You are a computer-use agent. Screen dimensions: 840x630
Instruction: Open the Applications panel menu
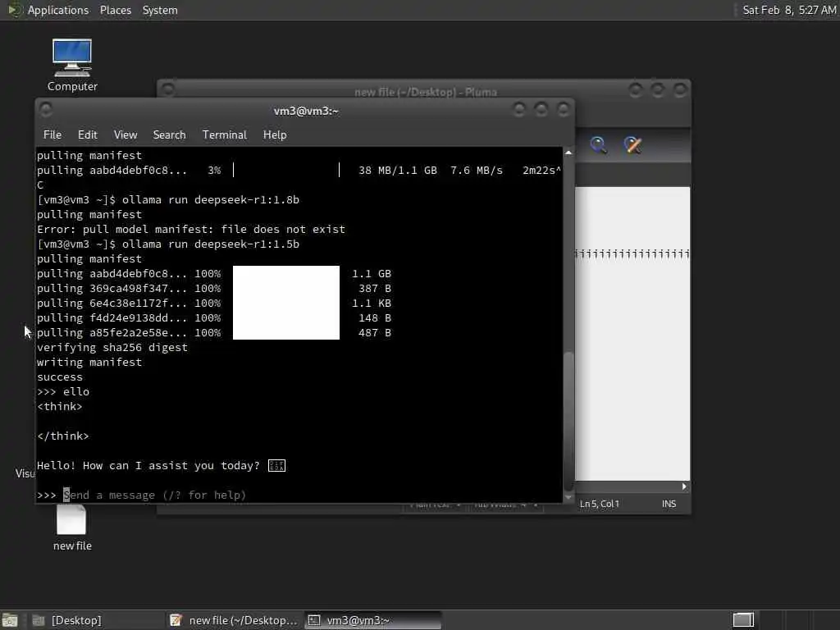point(58,10)
